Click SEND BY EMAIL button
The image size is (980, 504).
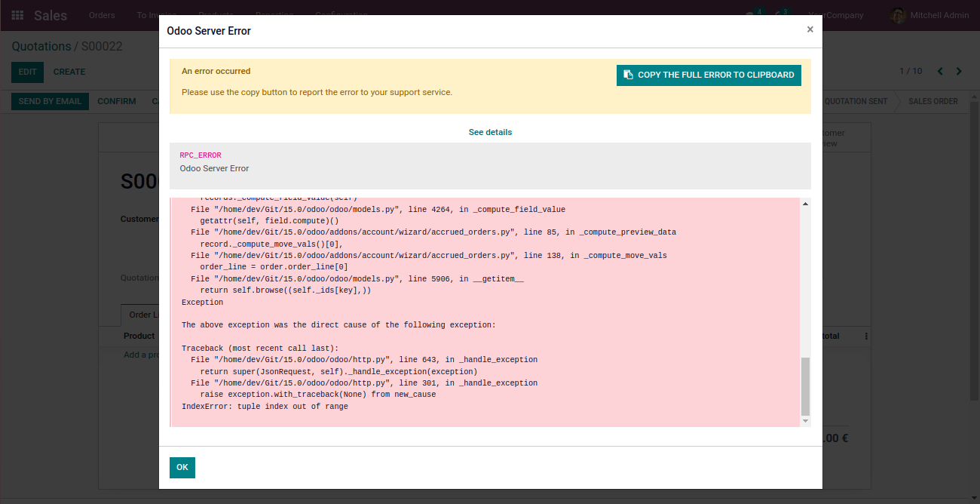click(x=50, y=101)
